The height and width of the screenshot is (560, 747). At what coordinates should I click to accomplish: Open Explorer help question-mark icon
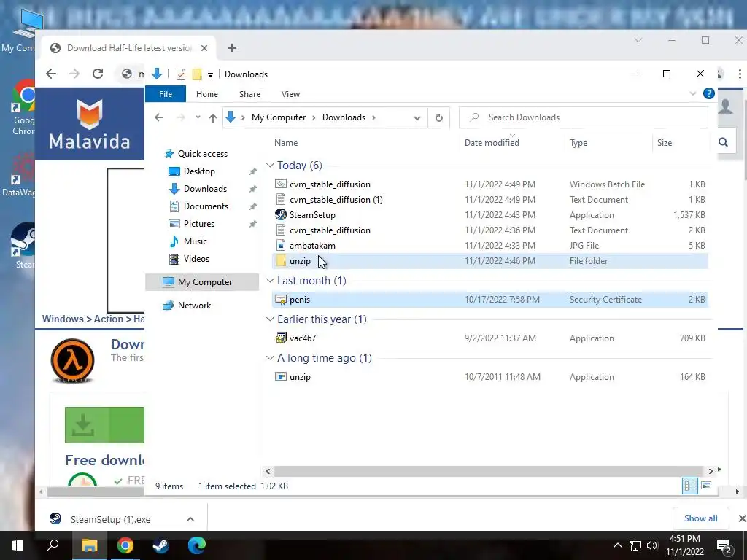pos(709,94)
